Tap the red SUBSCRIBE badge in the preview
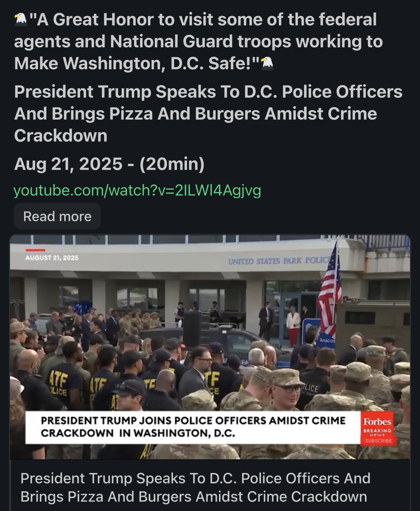 tap(378, 441)
